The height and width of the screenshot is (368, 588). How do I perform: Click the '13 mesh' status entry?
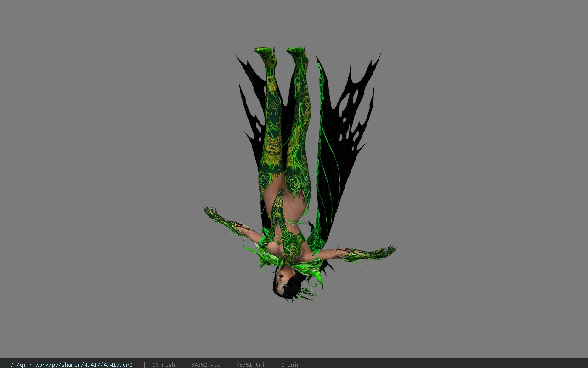[x=164, y=365]
